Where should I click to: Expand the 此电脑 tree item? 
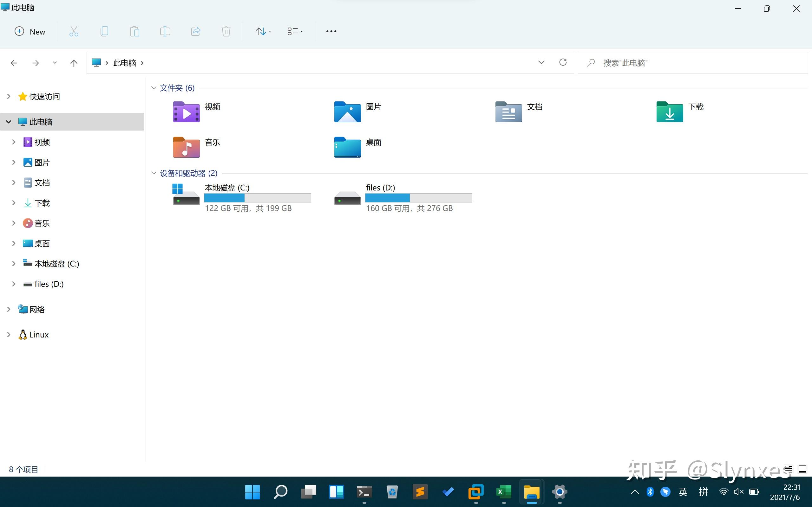(x=9, y=121)
